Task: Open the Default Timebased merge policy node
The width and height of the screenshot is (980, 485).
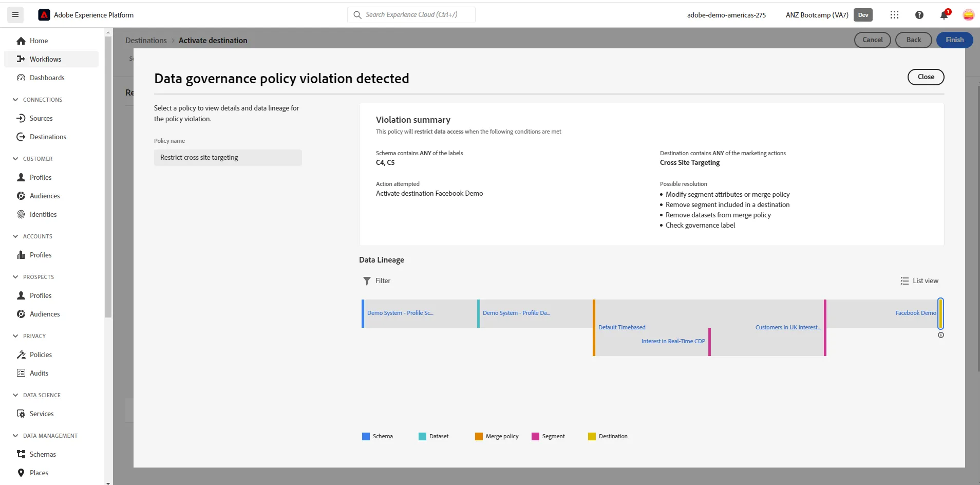Action: pyautogui.click(x=622, y=327)
